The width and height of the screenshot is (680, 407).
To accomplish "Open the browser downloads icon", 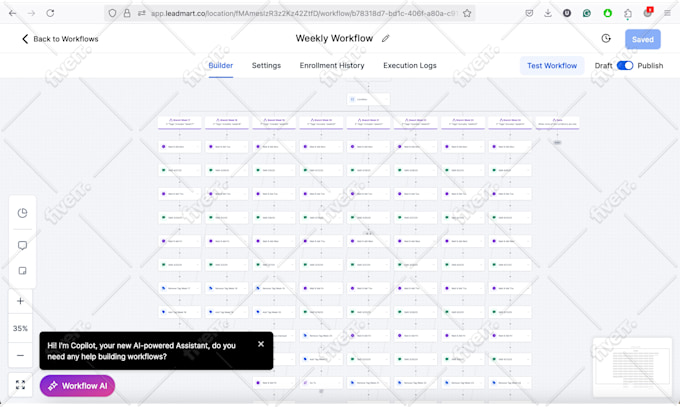I will click(548, 13).
